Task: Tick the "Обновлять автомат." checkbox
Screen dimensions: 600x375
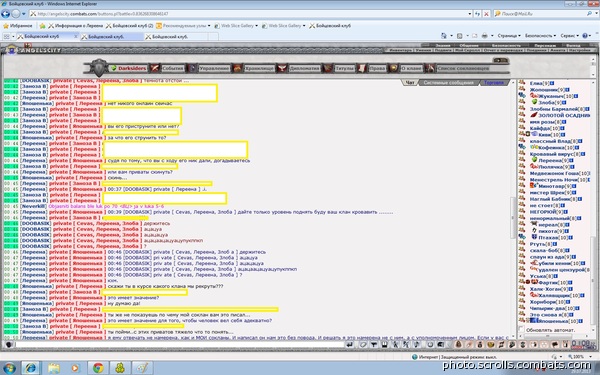Action: point(521,329)
